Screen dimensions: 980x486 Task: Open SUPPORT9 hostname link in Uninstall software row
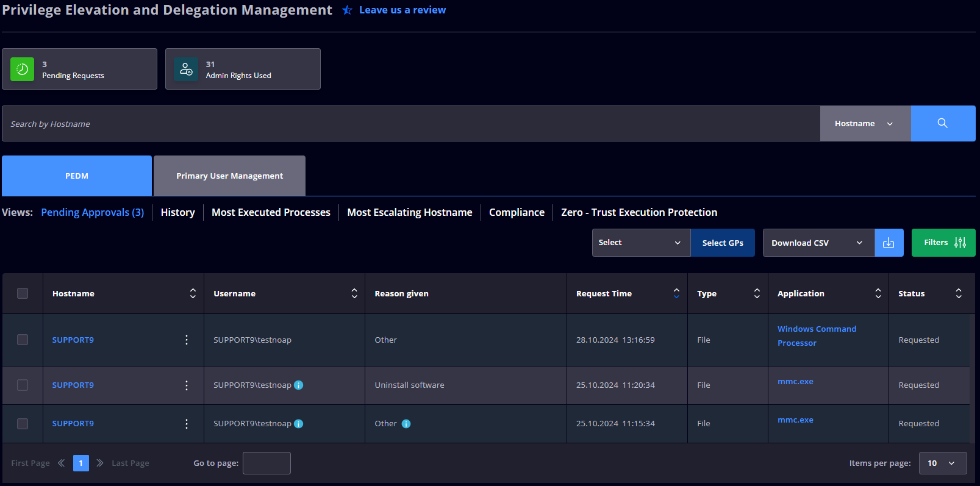pyautogui.click(x=73, y=385)
